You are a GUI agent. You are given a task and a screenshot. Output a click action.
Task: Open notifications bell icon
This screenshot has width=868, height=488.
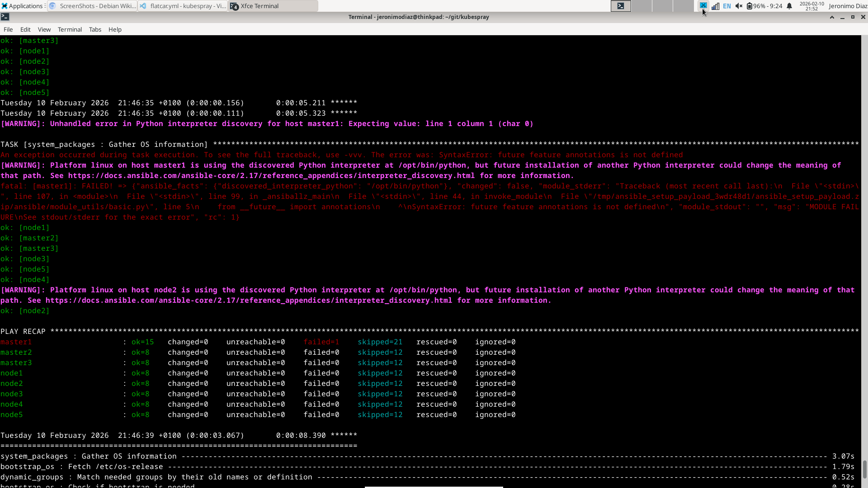(x=789, y=6)
